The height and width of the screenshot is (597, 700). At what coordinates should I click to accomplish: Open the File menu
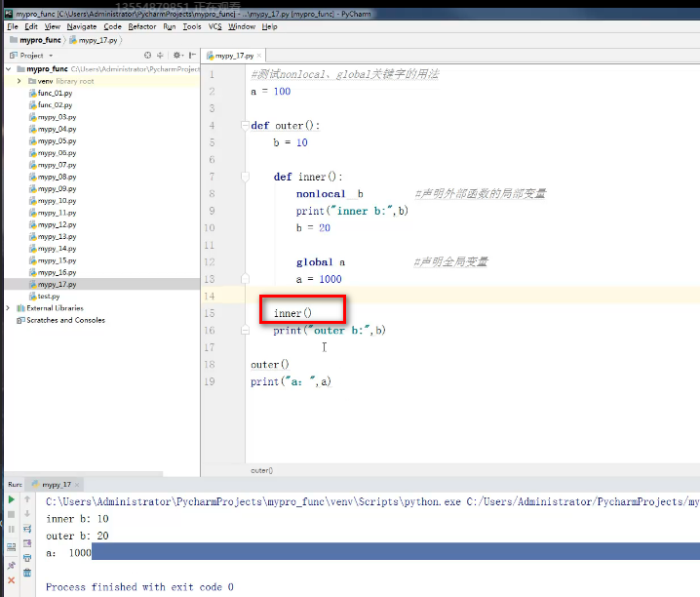click(x=13, y=26)
